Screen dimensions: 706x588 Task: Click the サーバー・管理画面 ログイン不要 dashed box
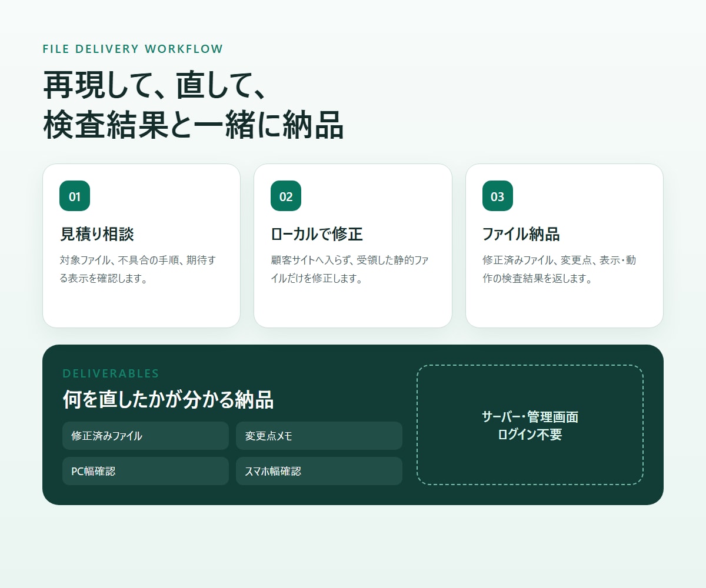coord(530,425)
